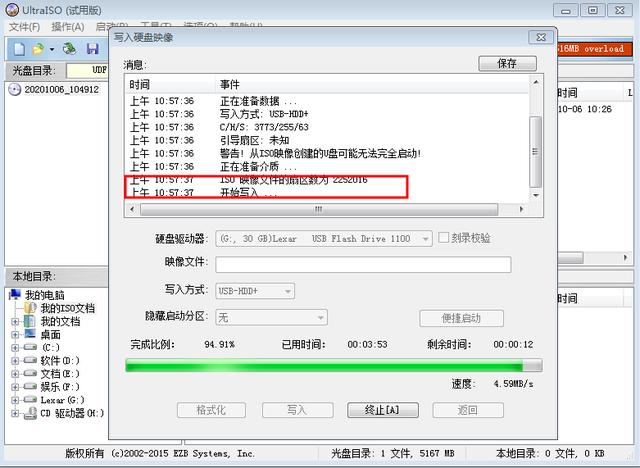Viewport: 640px width, 468px height.
Task: Click the 终止[A] button
Action: [382, 410]
